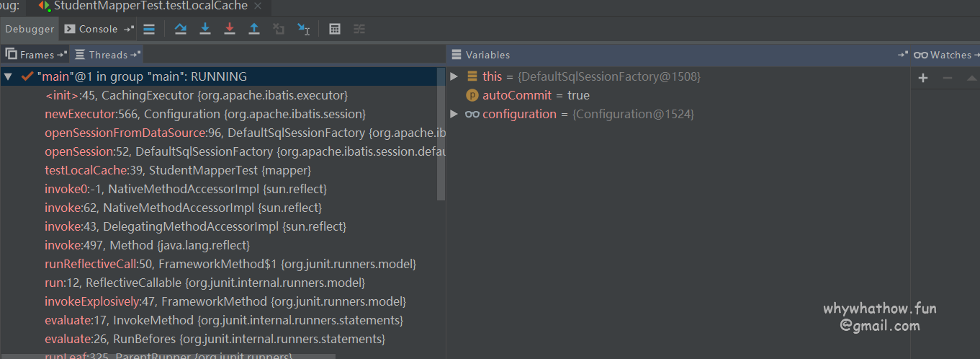Click the Run to Cursor icon
The height and width of the screenshot is (359, 980).
coord(303,29)
